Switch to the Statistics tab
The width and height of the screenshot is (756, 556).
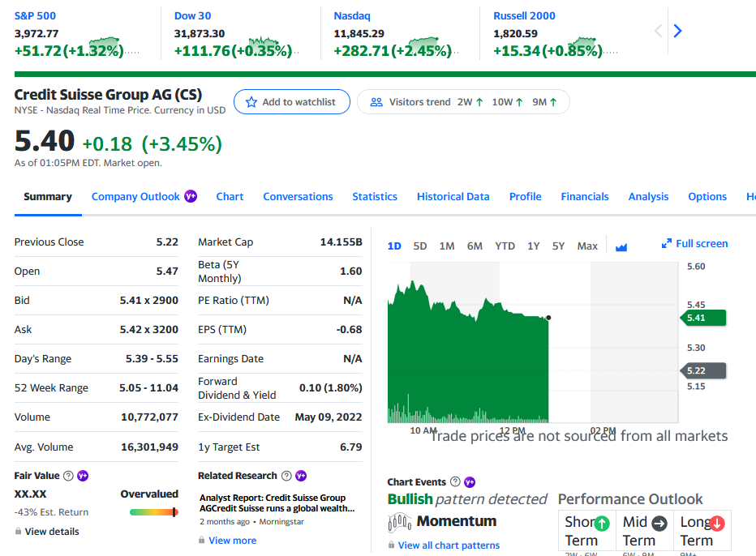tap(375, 197)
